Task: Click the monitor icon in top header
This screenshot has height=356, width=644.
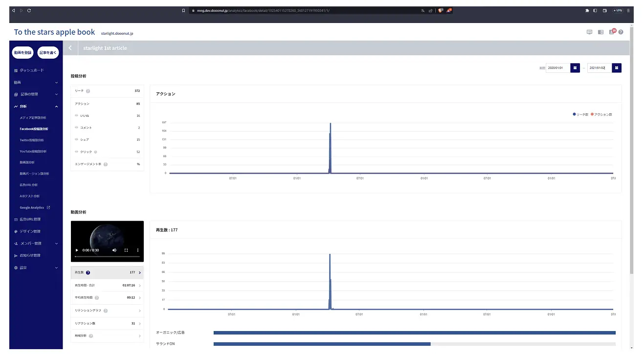Action: pos(589,32)
